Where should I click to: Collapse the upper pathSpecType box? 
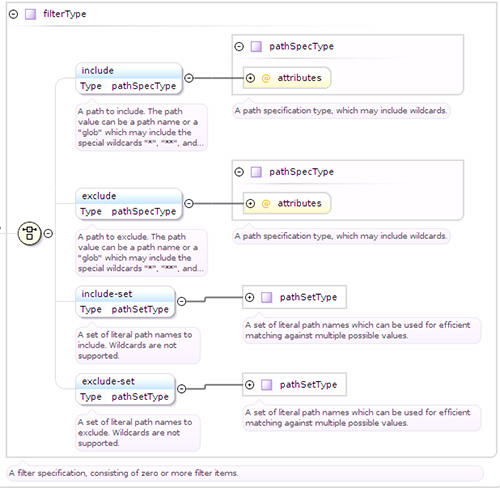click(x=239, y=46)
